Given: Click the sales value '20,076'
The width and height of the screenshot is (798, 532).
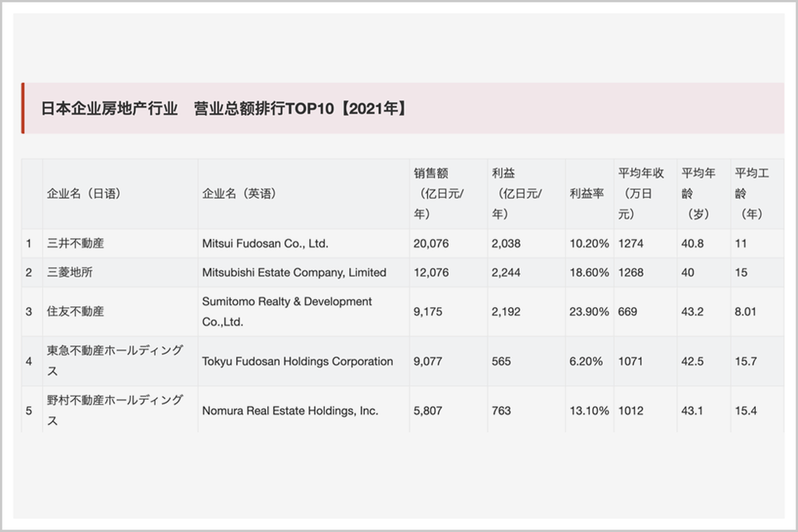Looking at the screenshot, I should click(x=431, y=244).
